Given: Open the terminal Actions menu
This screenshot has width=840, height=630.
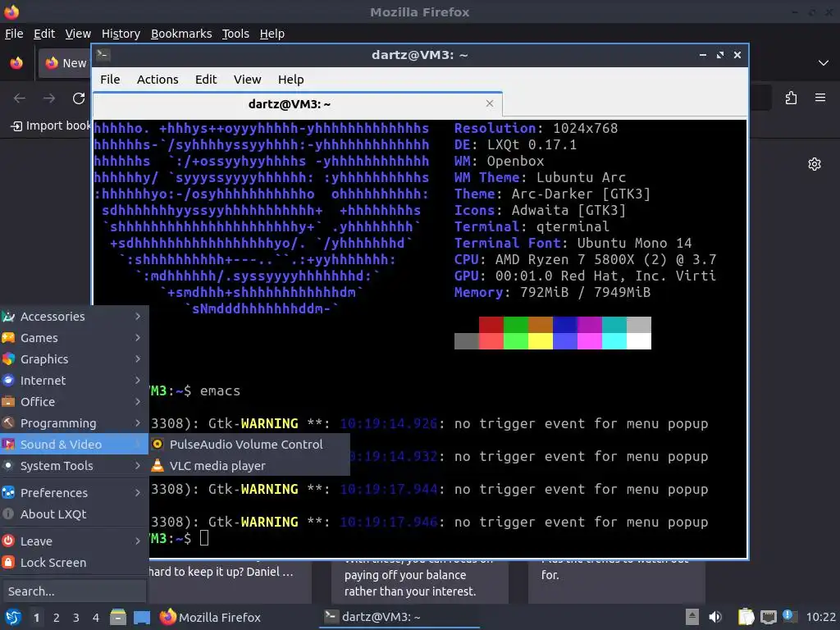Looking at the screenshot, I should point(157,80).
